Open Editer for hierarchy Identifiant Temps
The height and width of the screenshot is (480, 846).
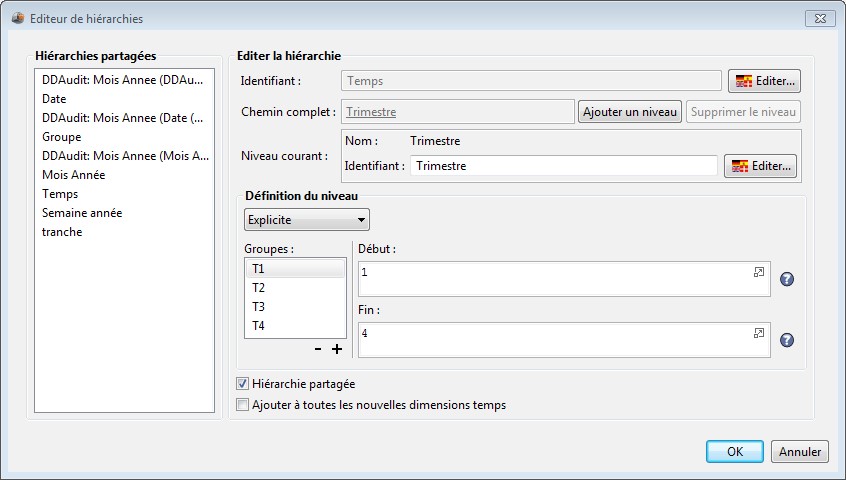764,81
